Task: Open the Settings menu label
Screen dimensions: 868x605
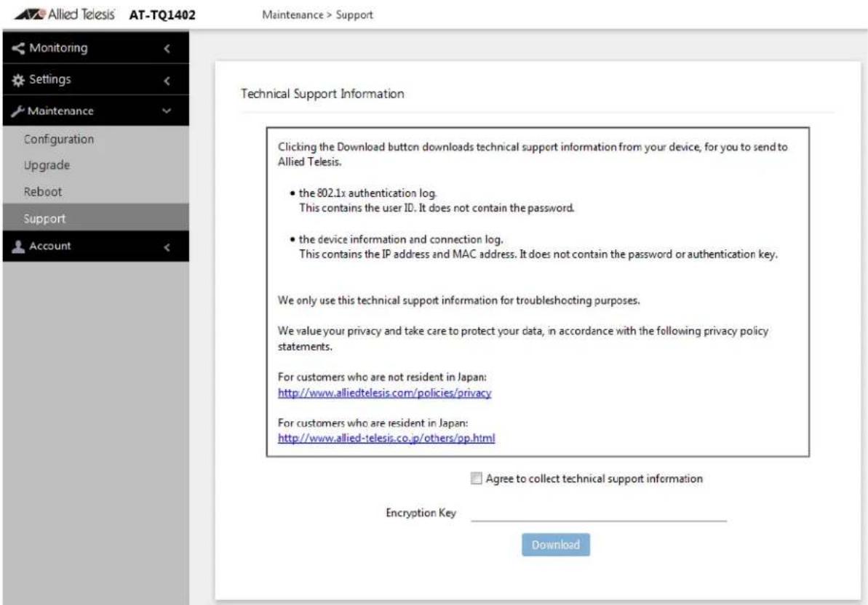Action: [x=49, y=79]
